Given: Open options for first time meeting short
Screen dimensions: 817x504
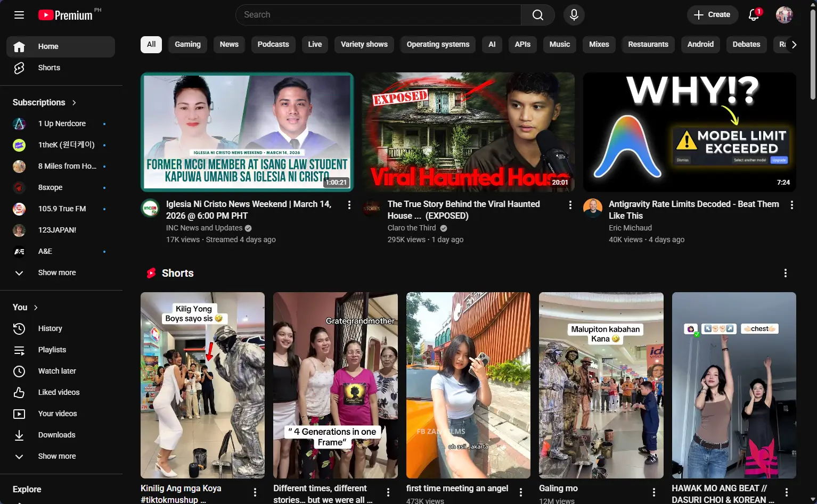Looking at the screenshot, I should tap(521, 492).
